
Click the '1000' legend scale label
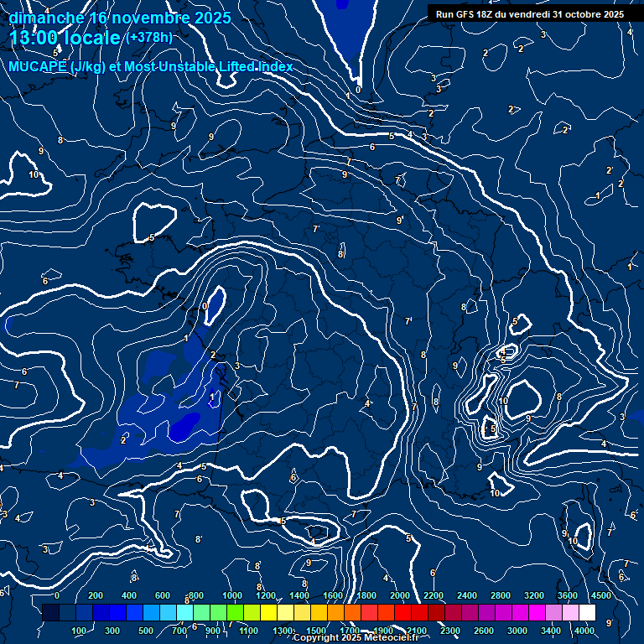(232, 595)
